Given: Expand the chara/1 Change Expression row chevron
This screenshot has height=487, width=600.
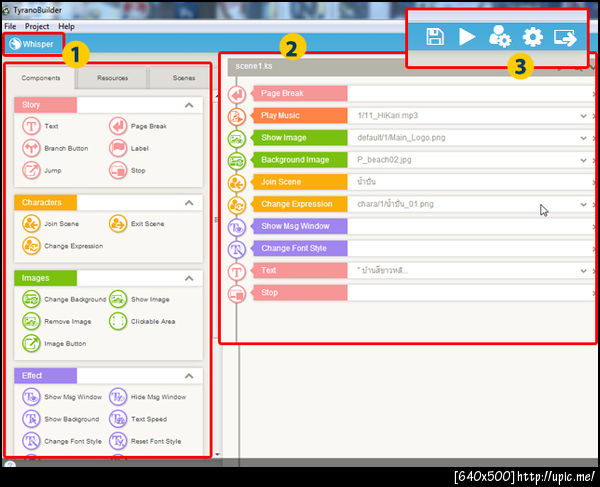Looking at the screenshot, I should [583, 205].
